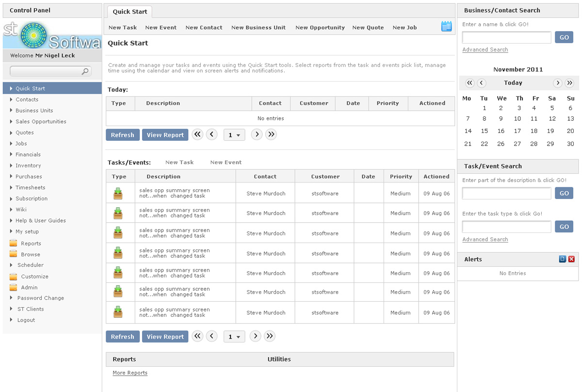Click View Report under the Today table
582x392 pixels.
[x=165, y=135]
